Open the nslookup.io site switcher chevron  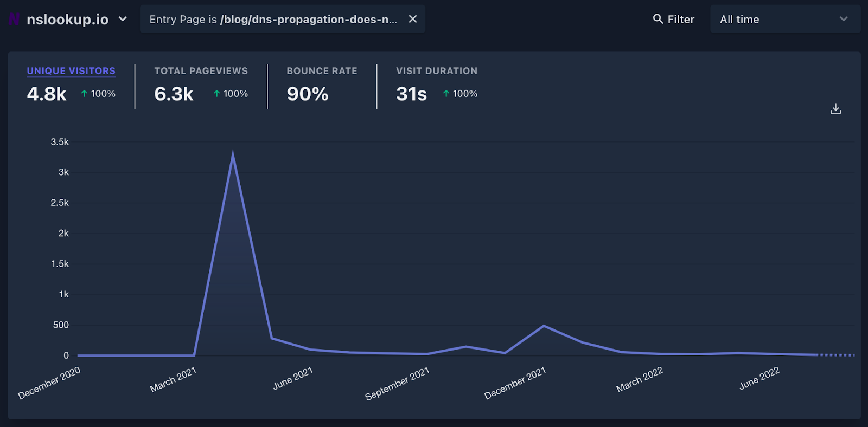click(x=123, y=19)
